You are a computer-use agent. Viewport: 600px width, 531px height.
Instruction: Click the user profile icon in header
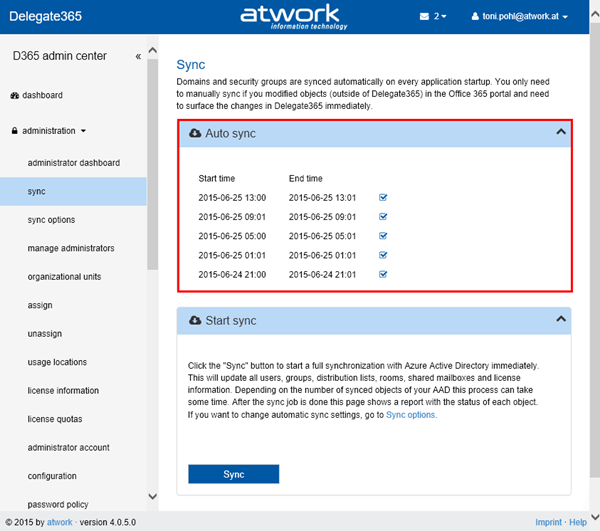[475, 16]
